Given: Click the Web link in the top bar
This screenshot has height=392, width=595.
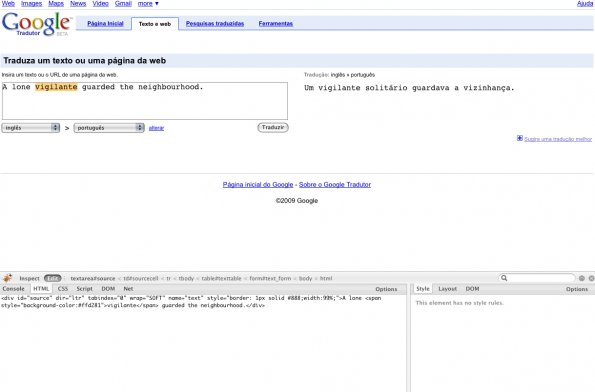Looking at the screenshot, I should pos(8,3).
